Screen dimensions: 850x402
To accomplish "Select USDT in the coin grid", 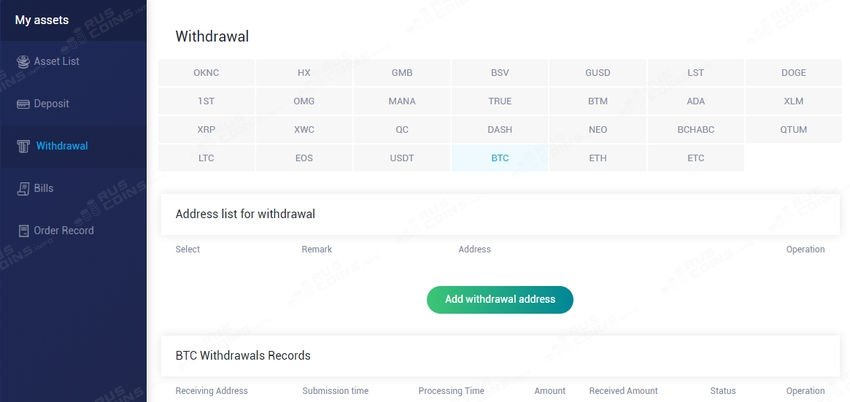I will [402, 158].
